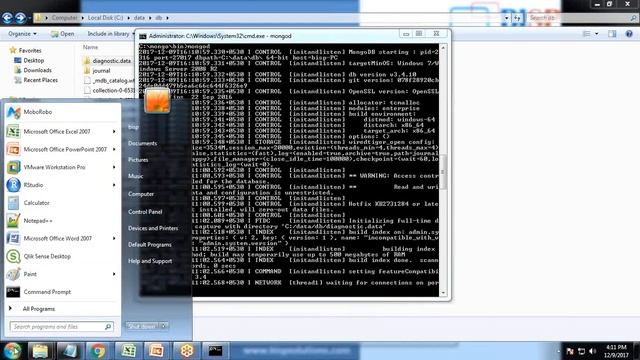Expand Paint jump list arrow
The image size is (640, 360).
point(114,274)
